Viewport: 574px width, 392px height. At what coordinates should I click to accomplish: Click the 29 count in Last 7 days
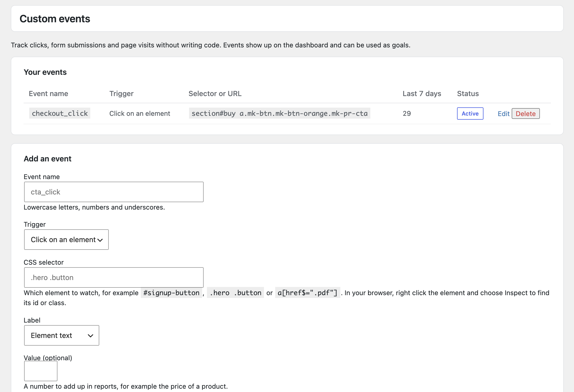click(x=407, y=114)
